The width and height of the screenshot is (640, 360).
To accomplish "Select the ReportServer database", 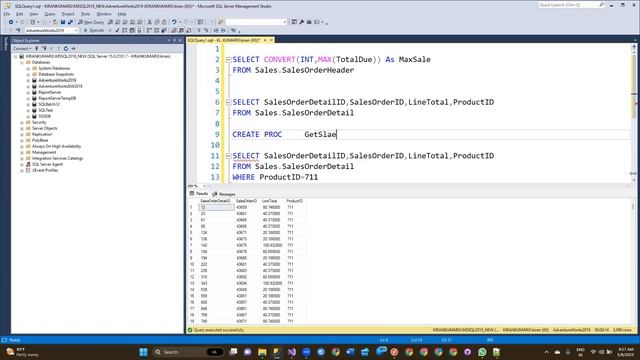I will click(x=50, y=92).
